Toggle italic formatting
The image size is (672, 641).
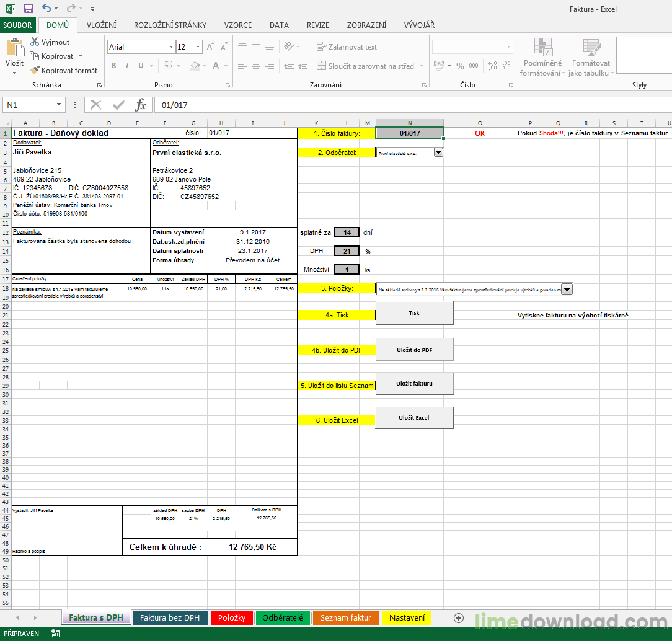tap(127, 66)
